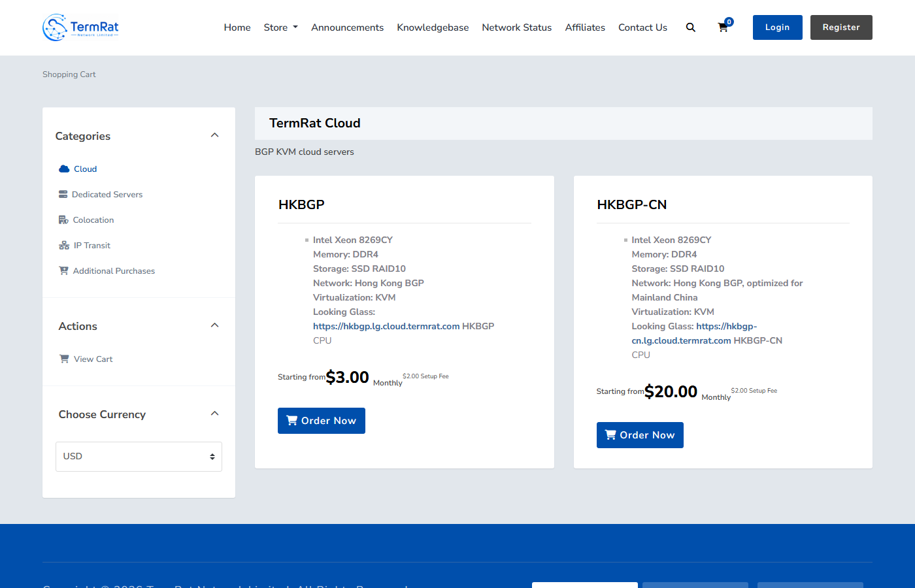Open hkbgp.lg.cloud.termrat.com looking glass link
915x588 pixels.
click(386, 326)
